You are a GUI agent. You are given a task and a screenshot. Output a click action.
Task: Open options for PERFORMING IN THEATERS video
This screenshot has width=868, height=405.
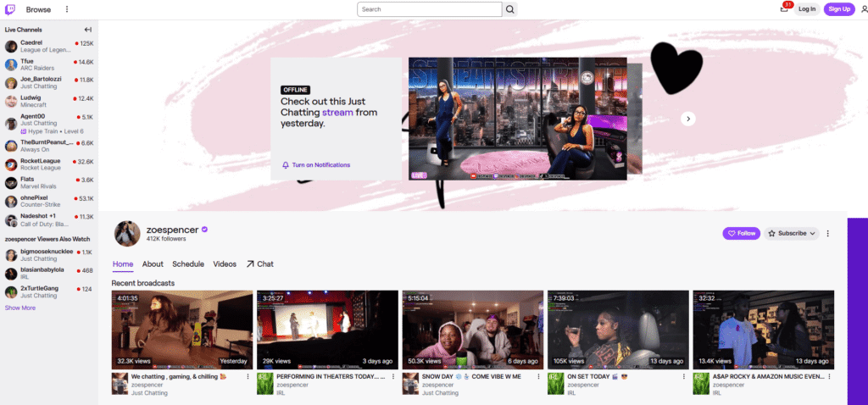tap(393, 376)
